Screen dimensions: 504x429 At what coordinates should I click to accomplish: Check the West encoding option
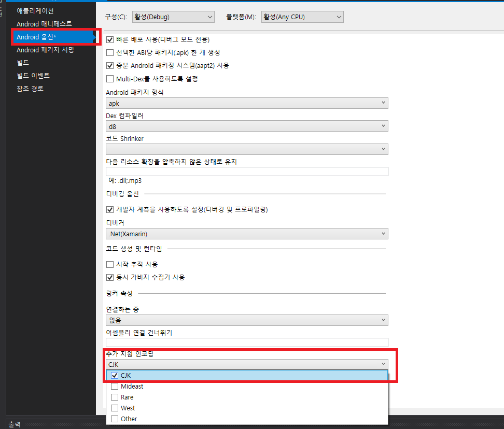click(x=115, y=408)
